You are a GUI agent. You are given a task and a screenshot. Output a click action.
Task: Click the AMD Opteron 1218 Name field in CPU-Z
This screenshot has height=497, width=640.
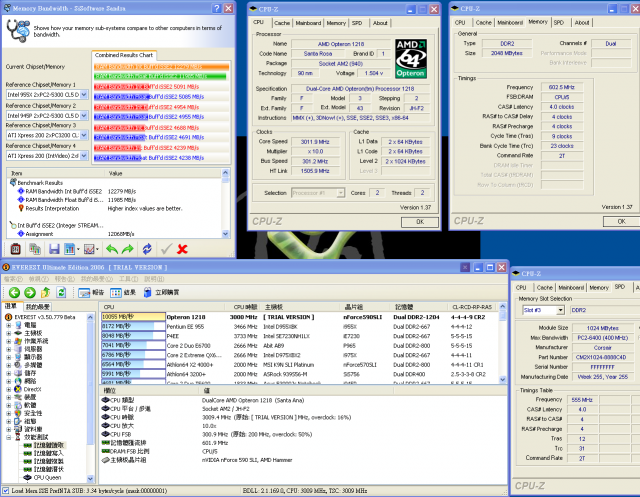(341, 44)
